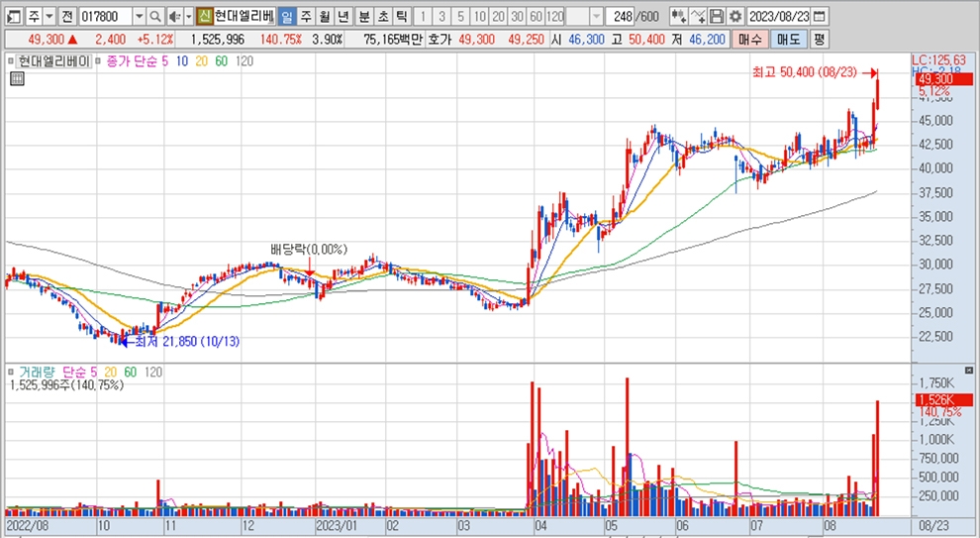The image size is (980, 538).
Task: Select the 분 minute chart period
Action: [x=363, y=17]
